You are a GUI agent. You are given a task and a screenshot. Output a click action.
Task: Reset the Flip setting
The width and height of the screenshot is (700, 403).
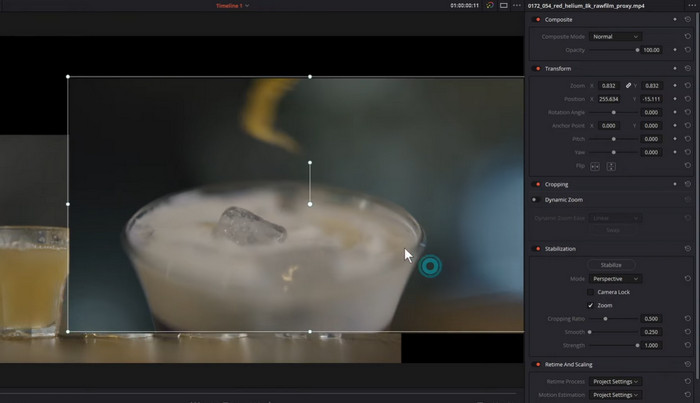688,166
